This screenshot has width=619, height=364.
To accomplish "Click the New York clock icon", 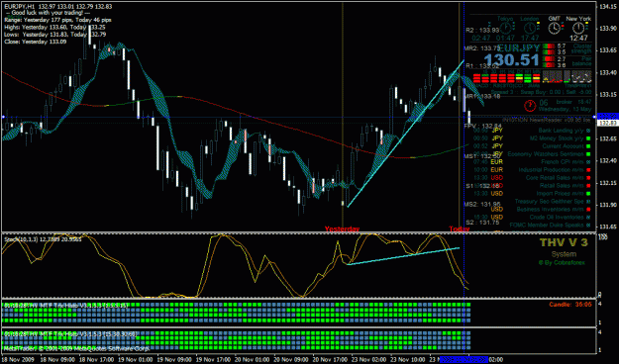I will tap(578, 28).
